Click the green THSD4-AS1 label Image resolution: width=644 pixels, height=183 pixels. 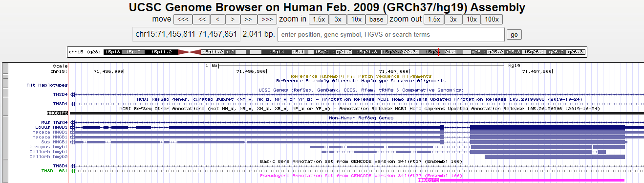pyautogui.click(x=54, y=171)
